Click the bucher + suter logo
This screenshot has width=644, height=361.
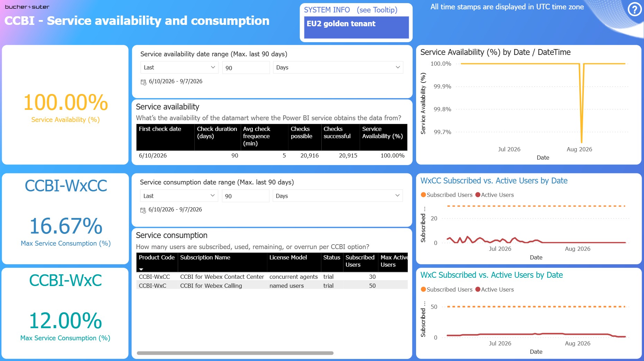(27, 7)
